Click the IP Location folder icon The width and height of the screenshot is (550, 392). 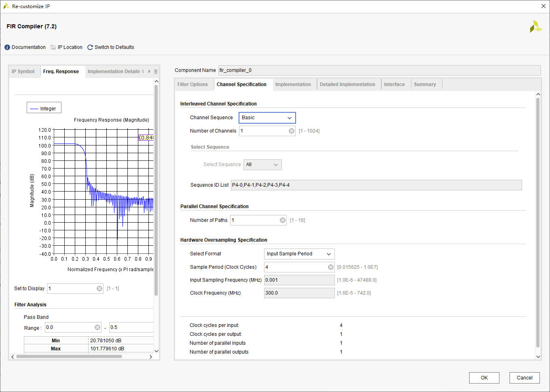(x=53, y=47)
